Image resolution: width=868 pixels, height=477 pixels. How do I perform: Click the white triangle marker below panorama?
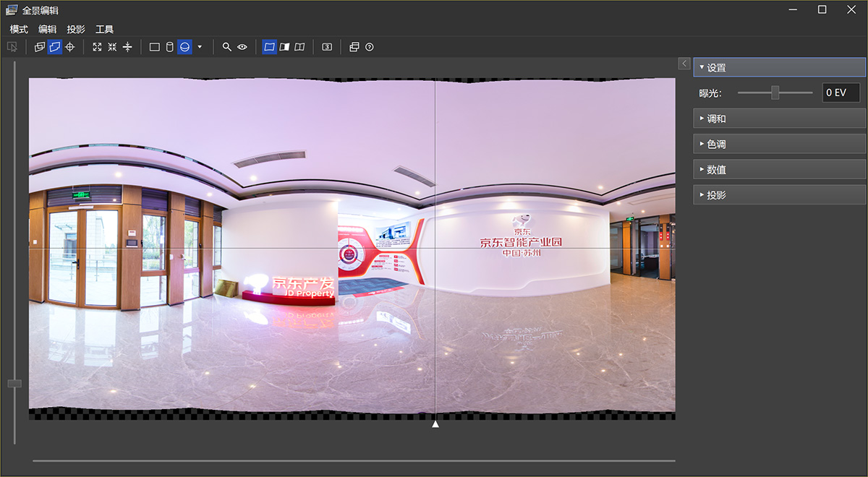click(x=435, y=424)
